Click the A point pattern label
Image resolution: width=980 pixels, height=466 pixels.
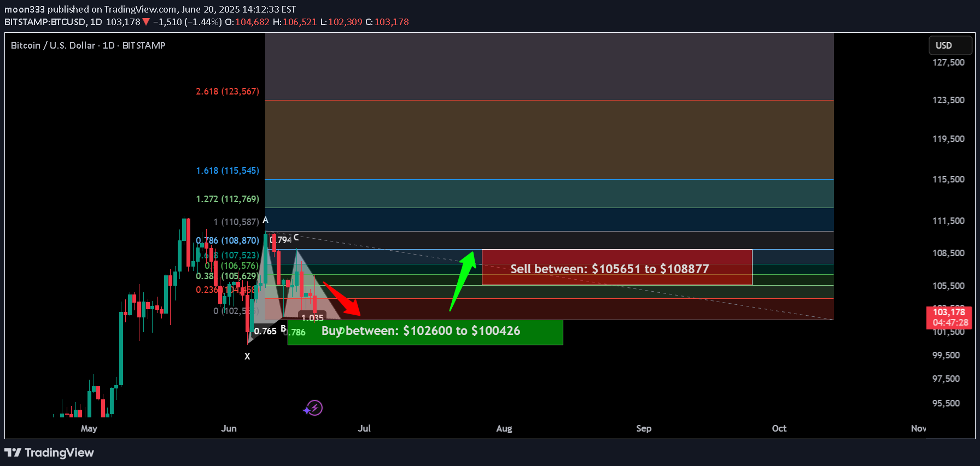point(265,220)
